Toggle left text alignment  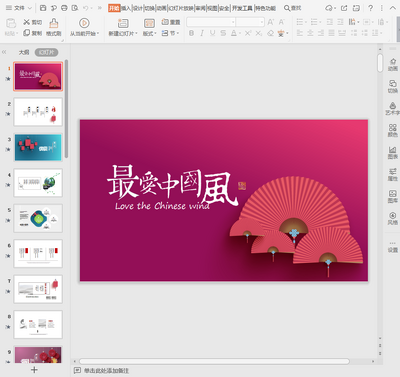click(x=300, y=33)
